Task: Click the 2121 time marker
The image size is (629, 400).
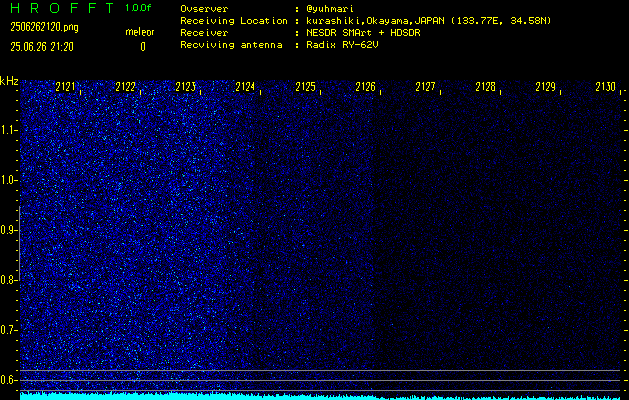Action: (65, 87)
